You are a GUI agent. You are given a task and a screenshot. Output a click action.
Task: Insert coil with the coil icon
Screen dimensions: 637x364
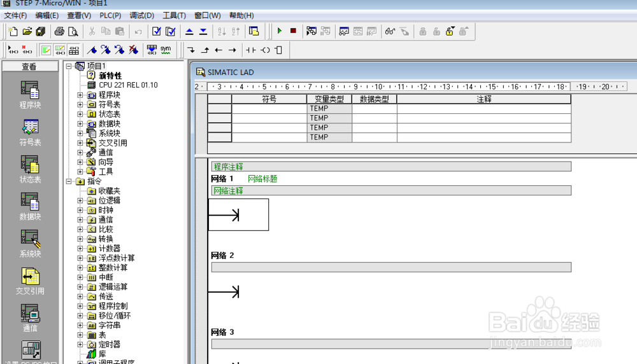265,50
